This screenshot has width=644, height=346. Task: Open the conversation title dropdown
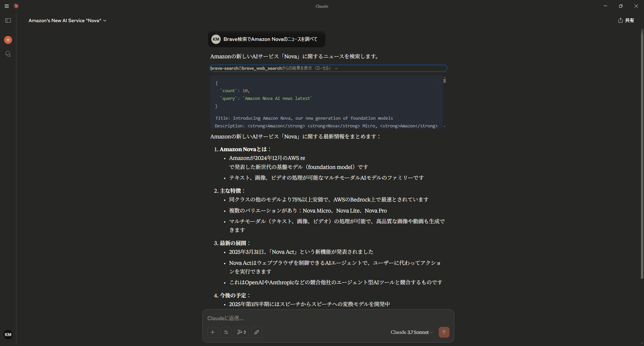click(x=105, y=20)
